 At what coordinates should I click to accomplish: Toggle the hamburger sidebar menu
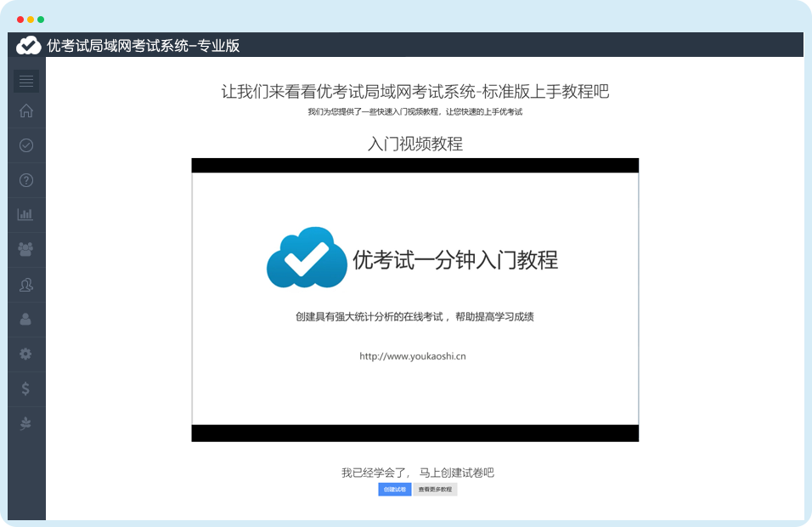point(26,82)
